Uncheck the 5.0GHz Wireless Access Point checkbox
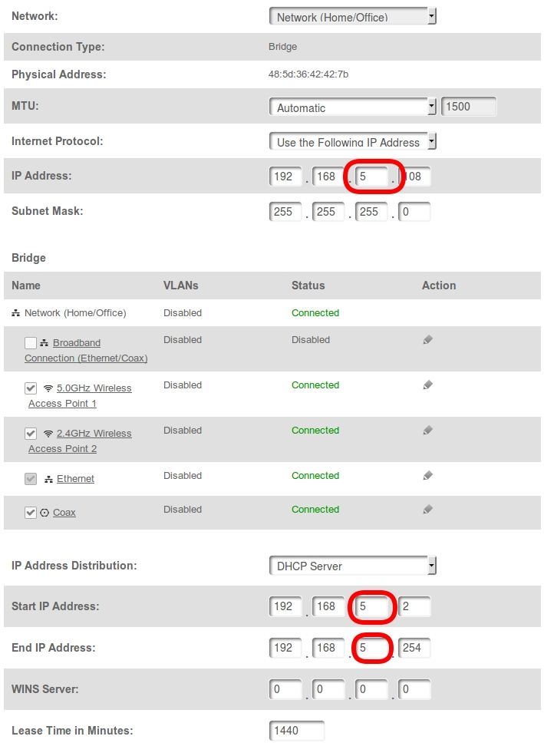This screenshot has height=756, width=544. (x=31, y=388)
